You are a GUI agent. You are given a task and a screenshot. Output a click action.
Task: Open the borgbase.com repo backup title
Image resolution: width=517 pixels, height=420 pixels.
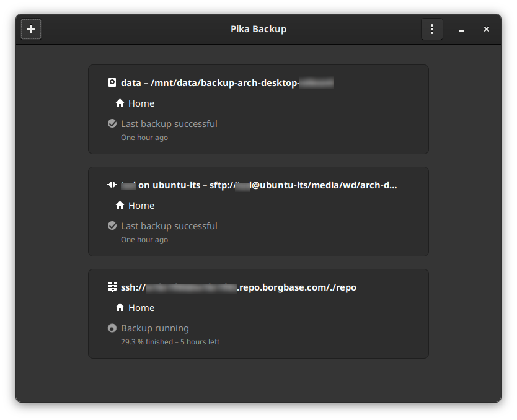click(x=238, y=287)
